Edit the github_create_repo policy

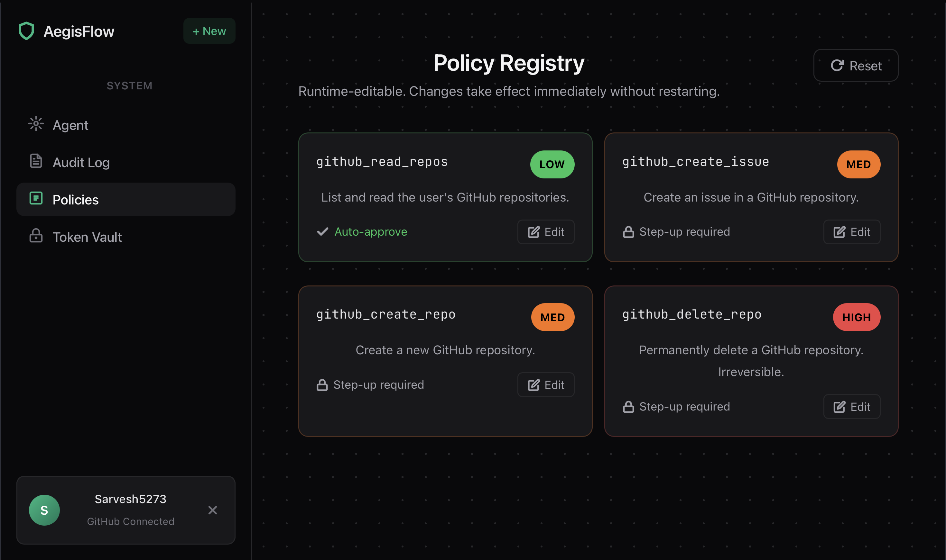tap(546, 385)
